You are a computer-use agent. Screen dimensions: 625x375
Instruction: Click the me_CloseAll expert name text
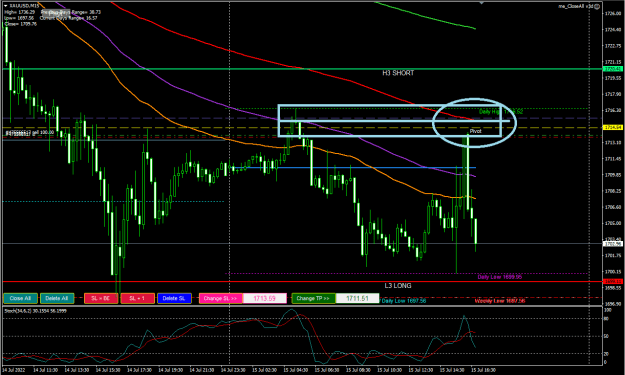(575, 6)
